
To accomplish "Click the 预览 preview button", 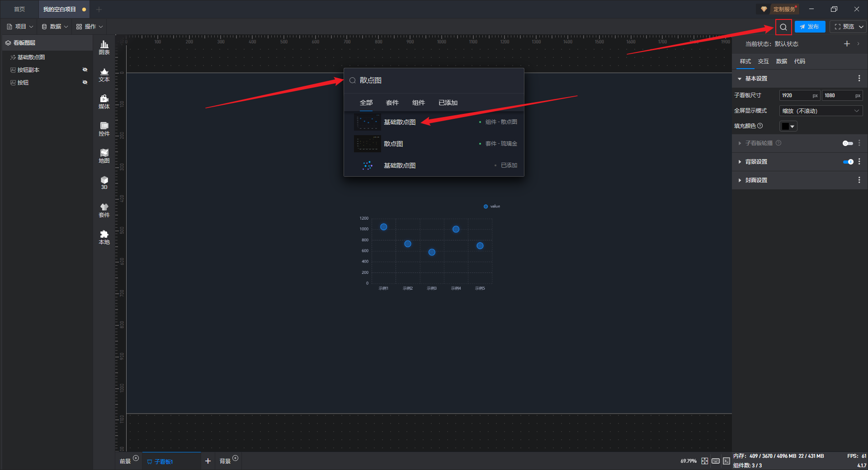I will [x=844, y=27].
